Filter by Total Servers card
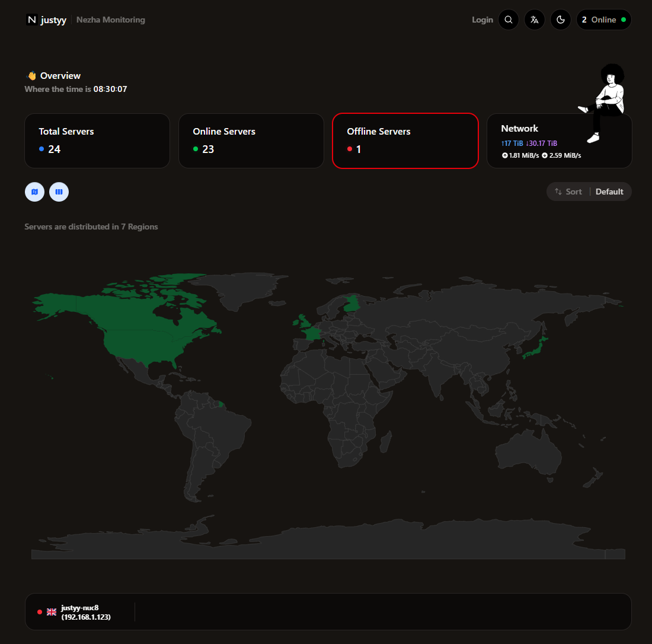The width and height of the screenshot is (652, 644). [97, 141]
